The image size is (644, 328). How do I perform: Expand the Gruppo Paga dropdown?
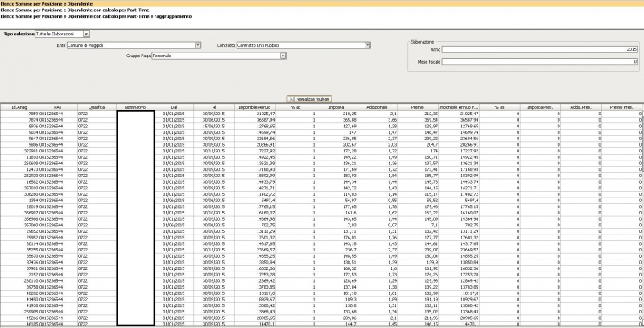[283, 56]
